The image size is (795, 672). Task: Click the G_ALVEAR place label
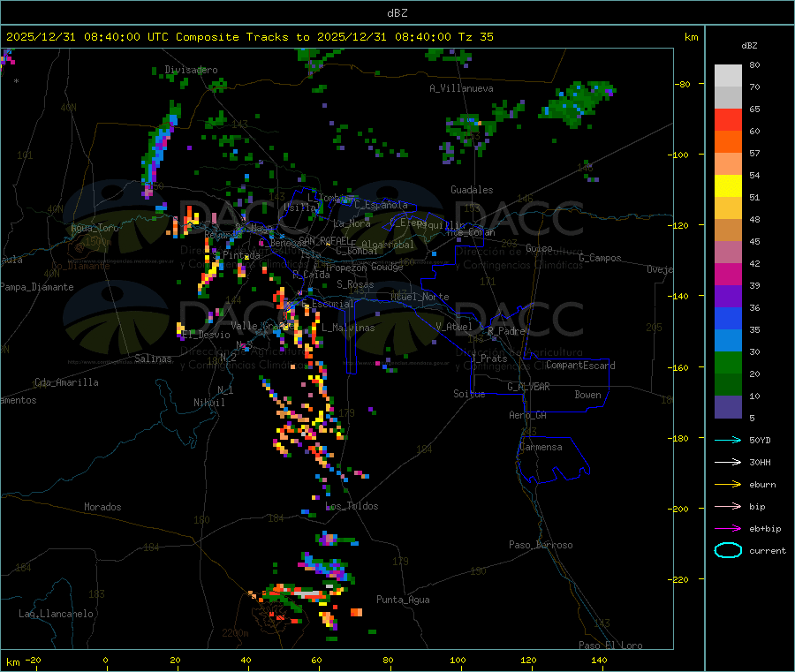528,387
